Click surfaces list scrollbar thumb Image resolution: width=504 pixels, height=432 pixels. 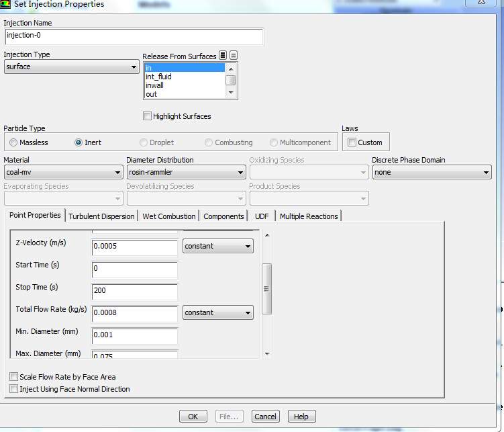[230, 80]
